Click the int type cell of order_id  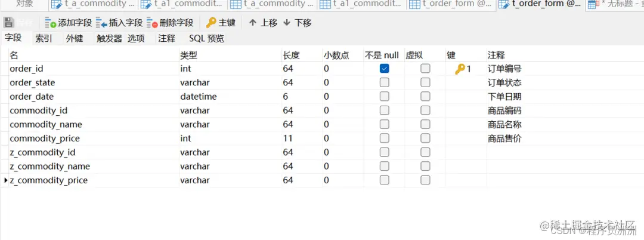[230, 69]
